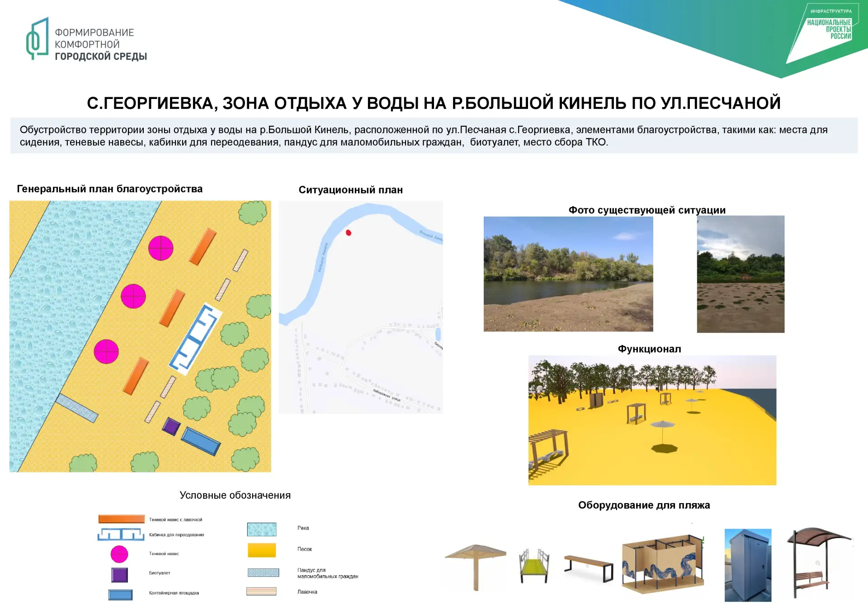The height and width of the screenshot is (614, 868).
Task: Click the magenta shade canopy legend circle
Action: [119, 554]
